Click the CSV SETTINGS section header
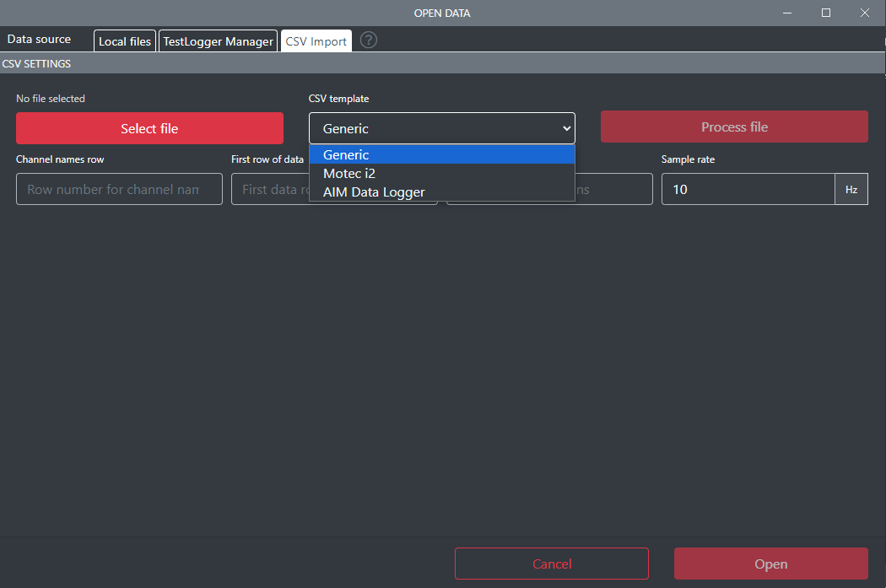Viewport: 886px width, 588px height. tap(37, 63)
